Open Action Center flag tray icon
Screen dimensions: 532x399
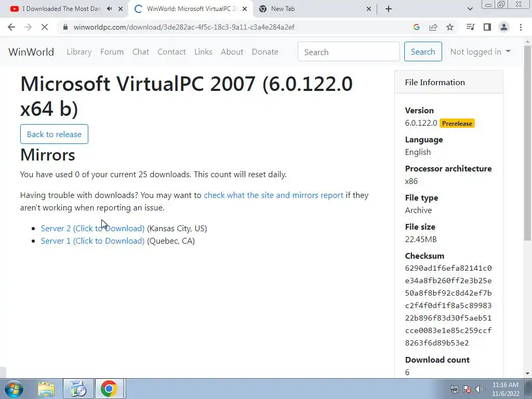pos(467,389)
